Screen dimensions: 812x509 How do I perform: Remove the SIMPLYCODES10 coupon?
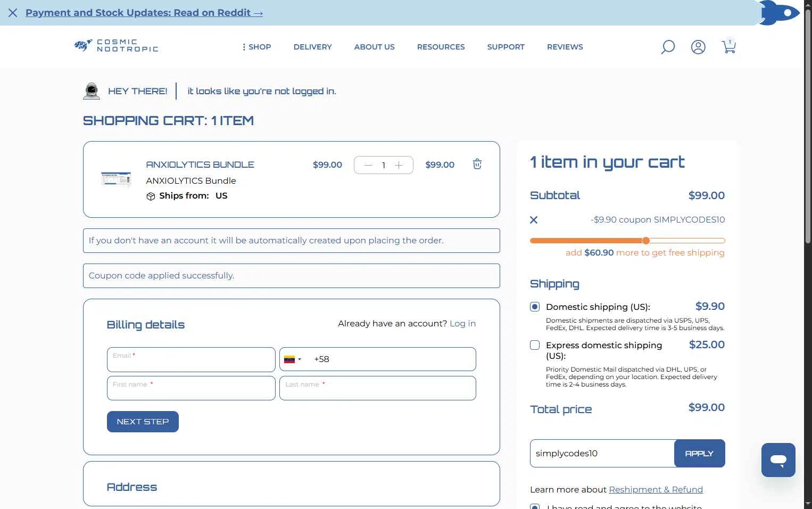click(534, 220)
